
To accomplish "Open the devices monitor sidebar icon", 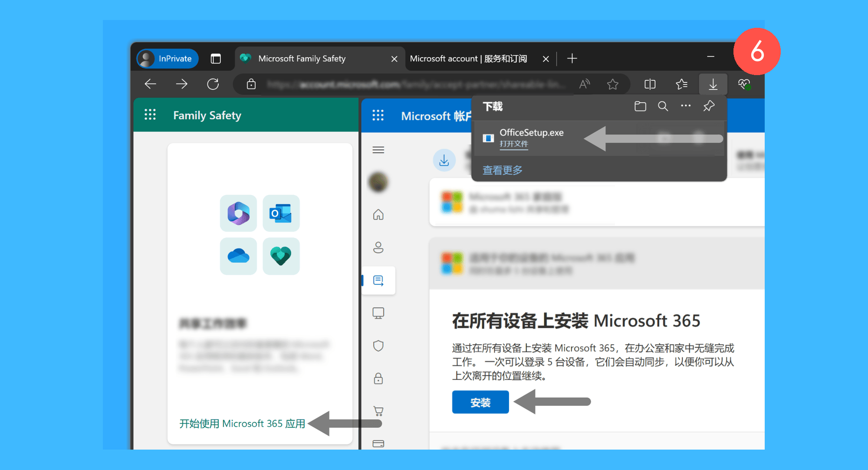I will 378,313.
